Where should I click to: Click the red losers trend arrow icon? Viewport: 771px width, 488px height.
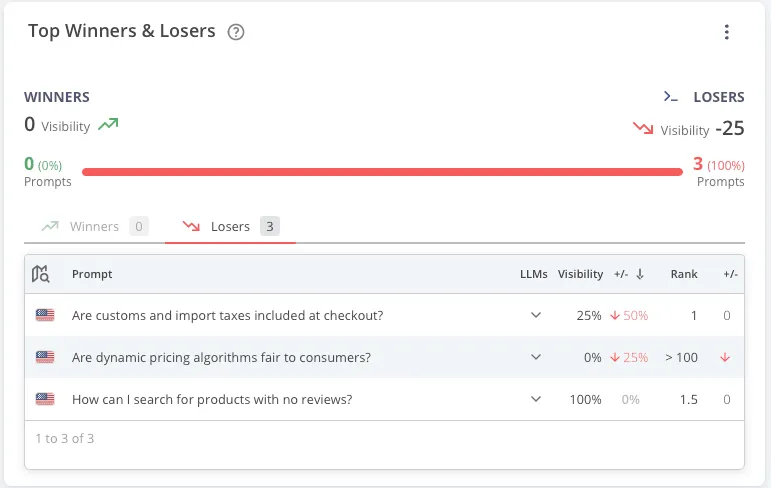point(643,129)
